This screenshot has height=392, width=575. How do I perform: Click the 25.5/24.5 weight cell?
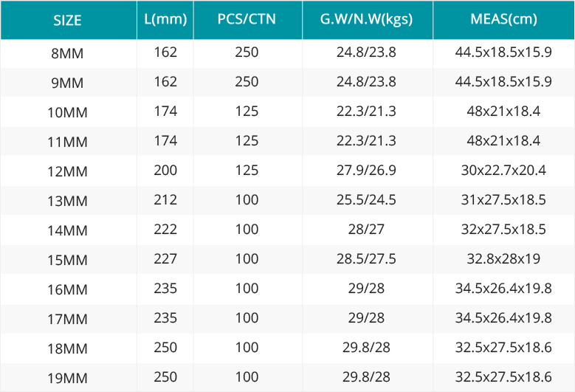tap(366, 200)
